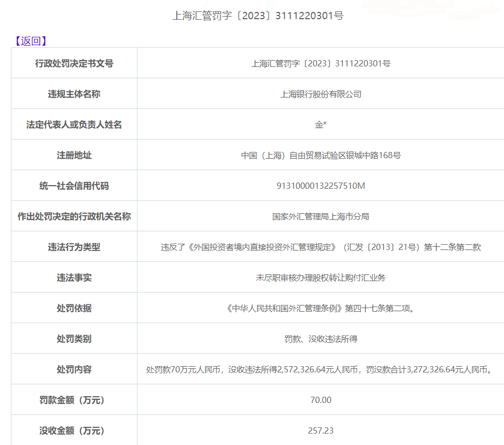Click the document number value in the table
This screenshot has height=445, width=504.
point(321,63)
